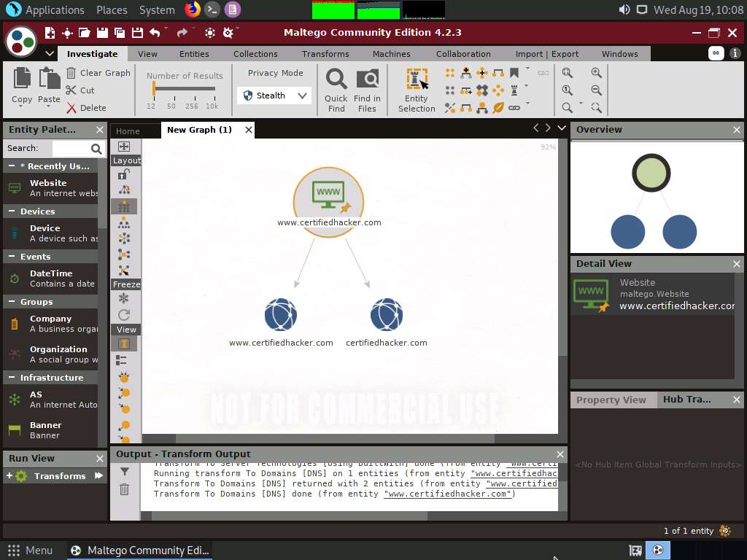This screenshot has width=747, height=560.
Task: Open the Privacy Mode Stealth dropdown
Action: [x=274, y=96]
